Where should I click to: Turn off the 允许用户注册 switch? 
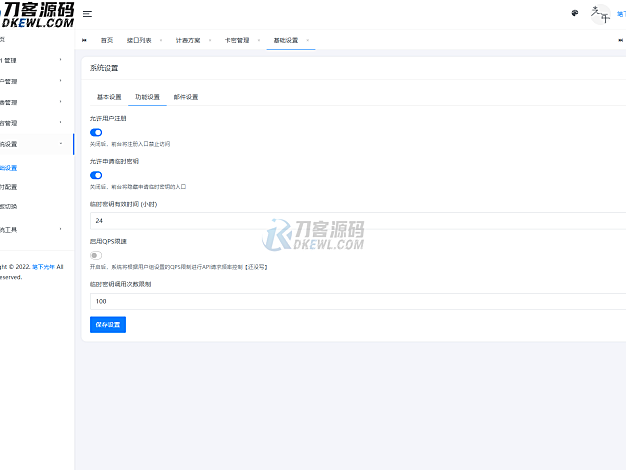tap(96, 133)
